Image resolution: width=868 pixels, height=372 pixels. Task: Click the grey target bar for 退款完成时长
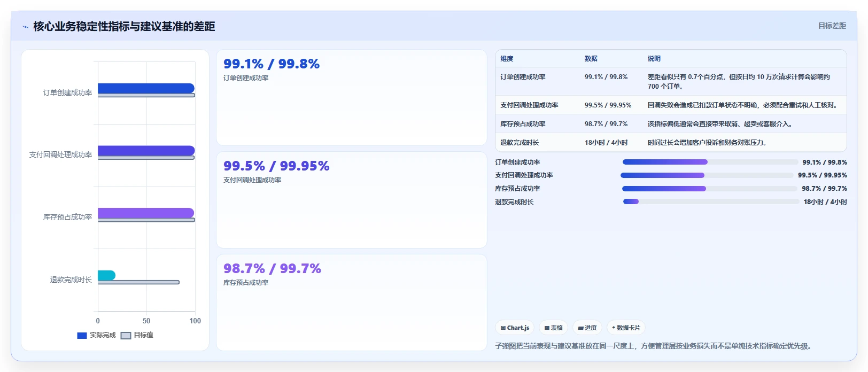[138, 282]
